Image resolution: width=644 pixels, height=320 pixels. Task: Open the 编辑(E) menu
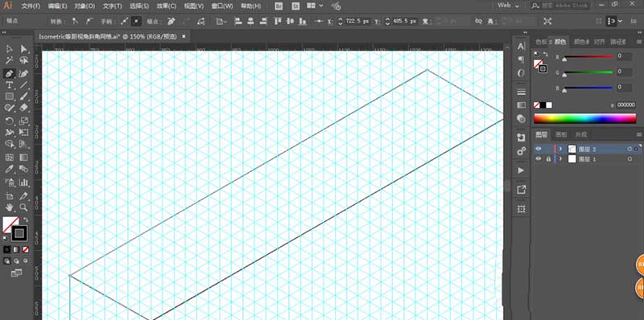coord(57,6)
